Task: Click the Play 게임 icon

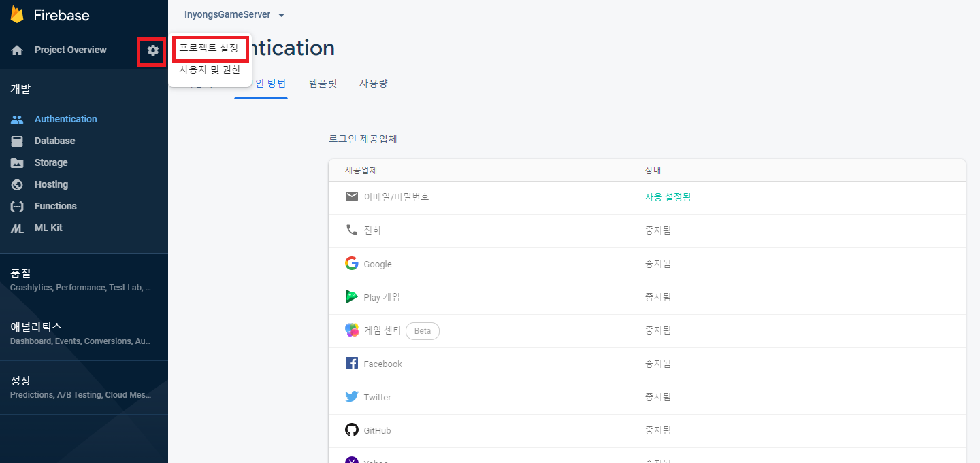Action: [x=351, y=296]
